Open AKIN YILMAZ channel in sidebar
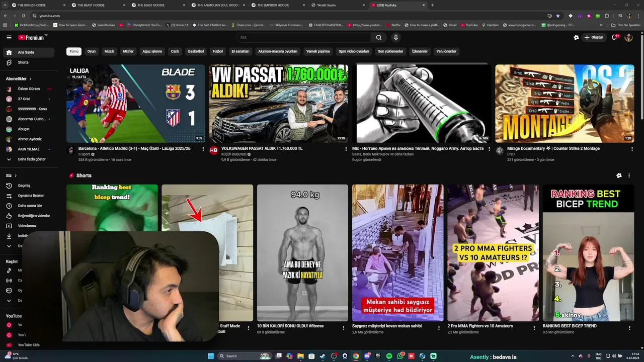Image resolution: width=644 pixels, height=362 pixels. click(29, 149)
